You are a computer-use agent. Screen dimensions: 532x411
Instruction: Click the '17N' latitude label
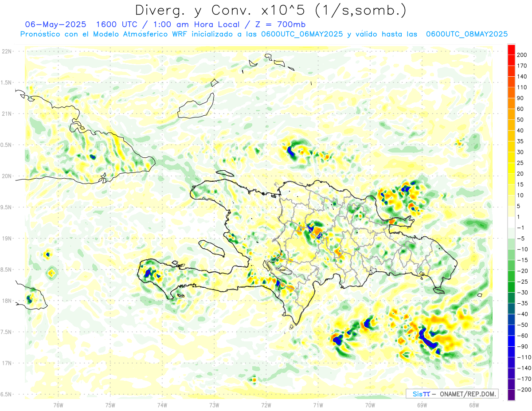click(7, 363)
